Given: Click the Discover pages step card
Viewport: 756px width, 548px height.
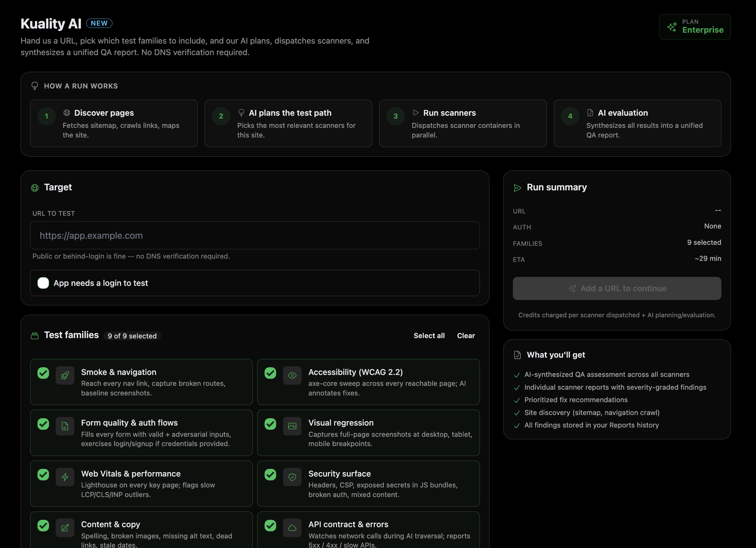Looking at the screenshot, I should [x=114, y=123].
